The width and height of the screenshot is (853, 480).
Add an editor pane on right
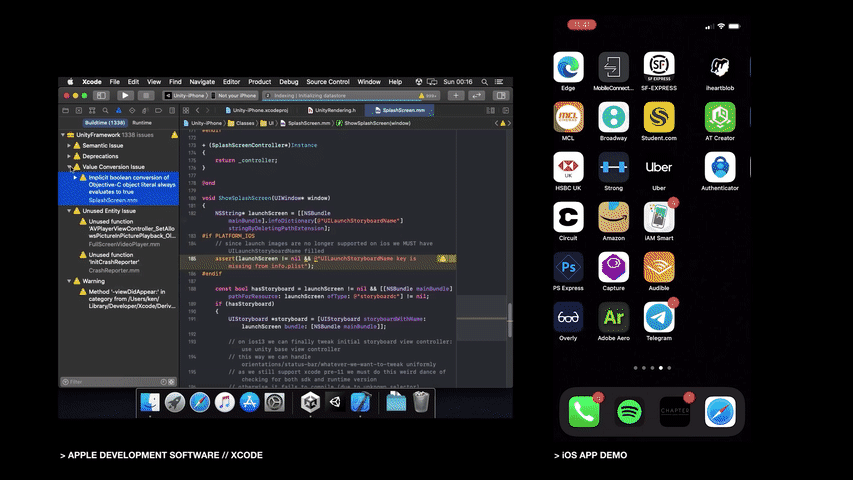(505, 110)
